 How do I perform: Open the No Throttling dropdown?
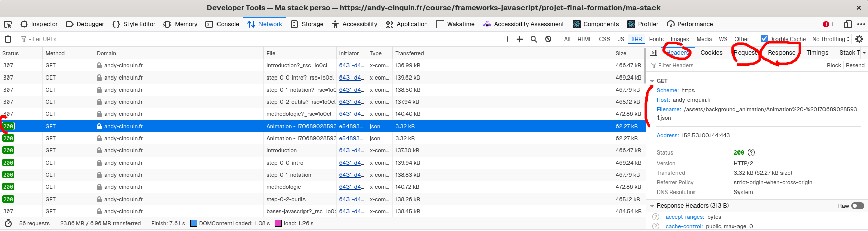[831, 39]
